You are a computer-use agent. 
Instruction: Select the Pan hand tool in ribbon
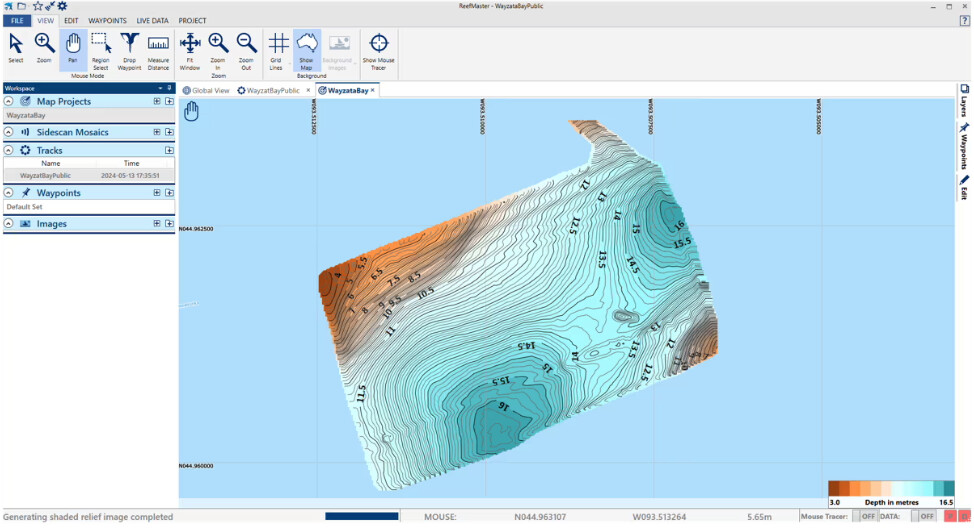pos(73,48)
